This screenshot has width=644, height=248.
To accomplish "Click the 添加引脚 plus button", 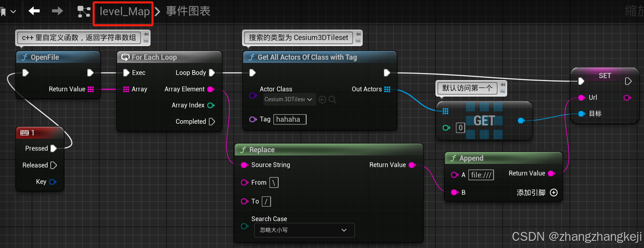I will pos(554,193).
